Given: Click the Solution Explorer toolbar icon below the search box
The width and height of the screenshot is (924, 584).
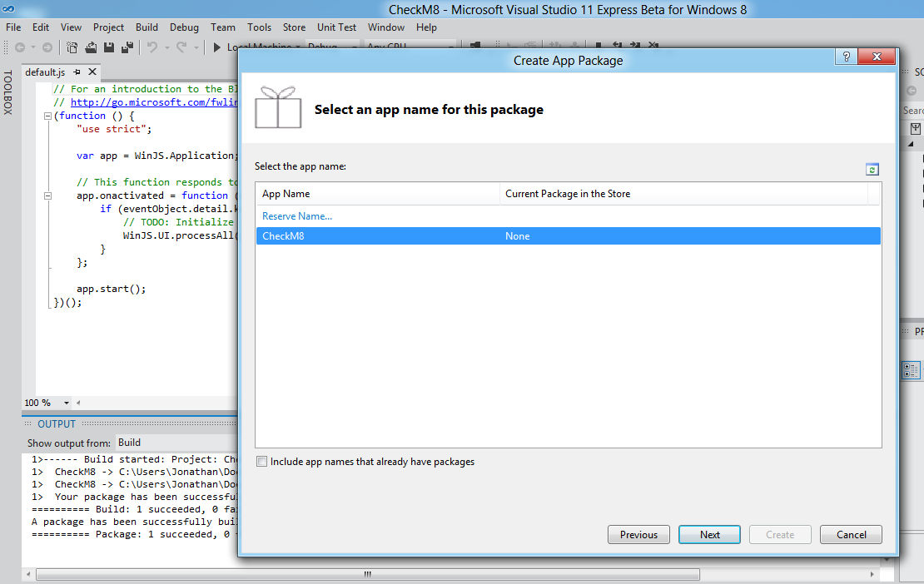Looking at the screenshot, I should coord(915,129).
